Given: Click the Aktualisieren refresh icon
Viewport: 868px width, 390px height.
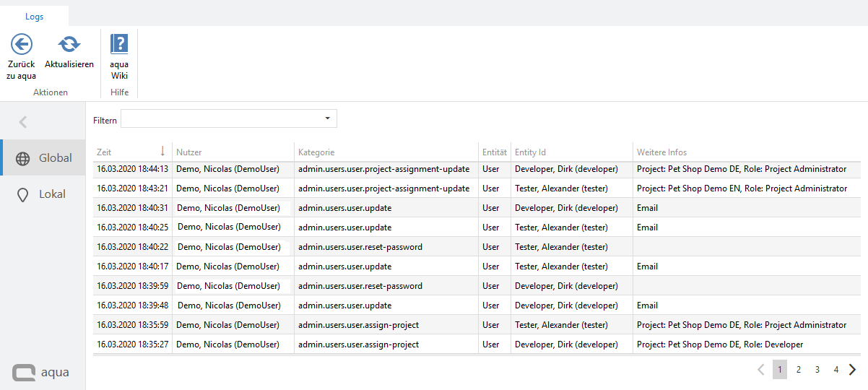Looking at the screenshot, I should pos(69,45).
